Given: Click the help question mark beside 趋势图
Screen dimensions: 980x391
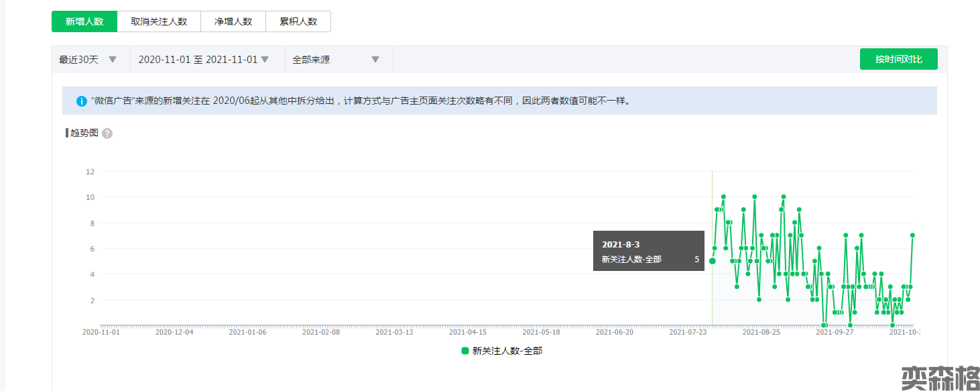Looking at the screenshot, I should click(107, 133).
